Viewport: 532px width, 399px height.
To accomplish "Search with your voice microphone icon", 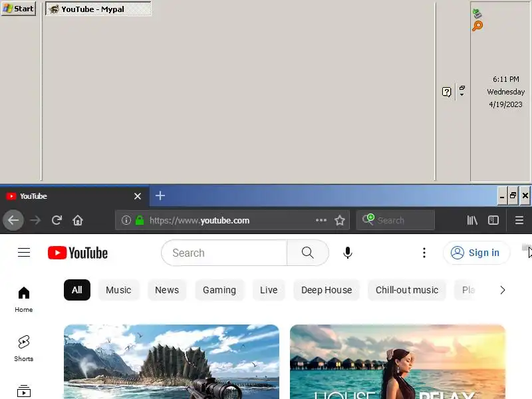I will tap(347, 253).
